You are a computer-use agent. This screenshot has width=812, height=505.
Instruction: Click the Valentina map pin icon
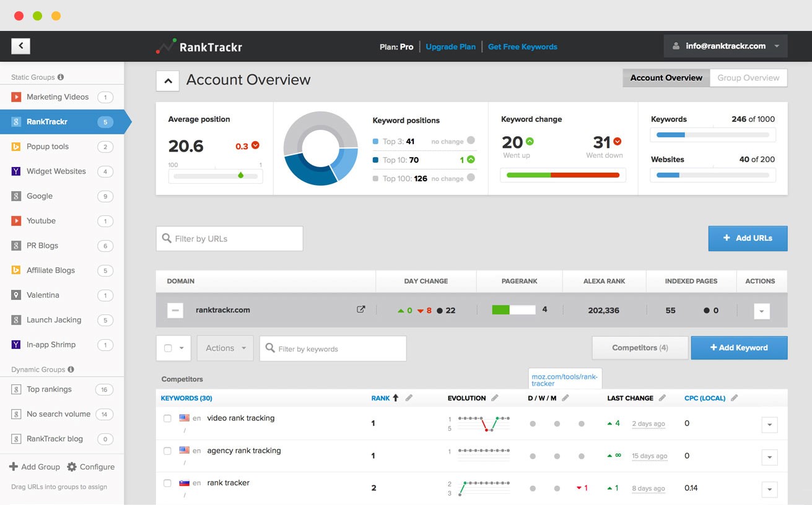(x=16, y=295)
